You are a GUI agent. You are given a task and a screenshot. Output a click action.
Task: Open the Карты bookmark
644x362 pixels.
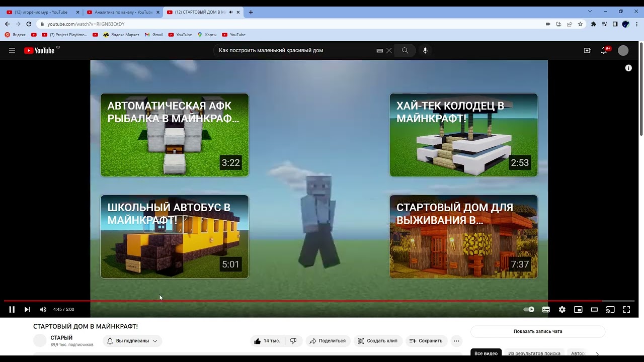tap(207, 35)
